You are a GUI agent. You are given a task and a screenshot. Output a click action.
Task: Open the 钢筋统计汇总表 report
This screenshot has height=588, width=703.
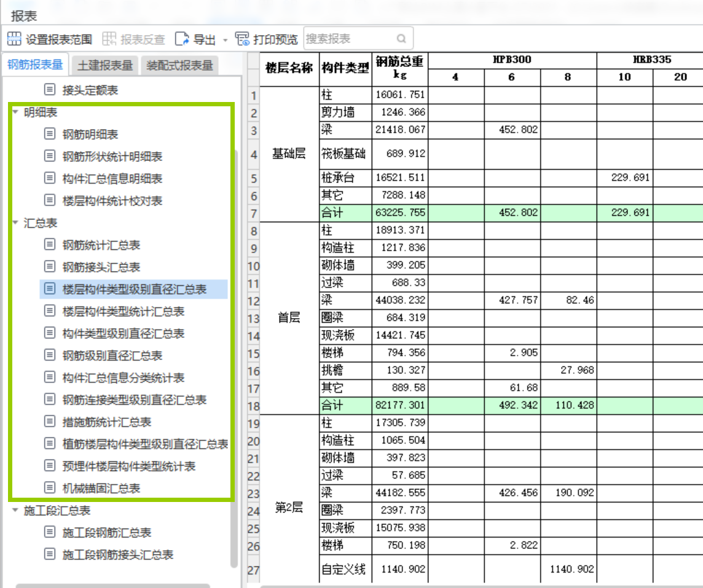[101, 245]
